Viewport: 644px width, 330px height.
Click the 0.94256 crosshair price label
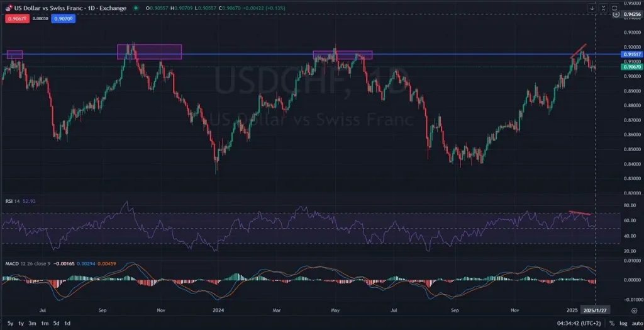pos(633,14)
